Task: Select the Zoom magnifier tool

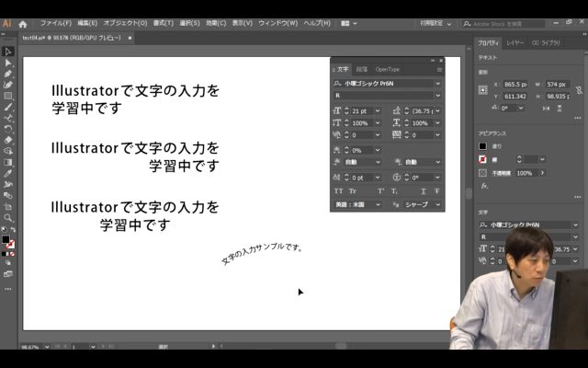Action: (8, 218)
